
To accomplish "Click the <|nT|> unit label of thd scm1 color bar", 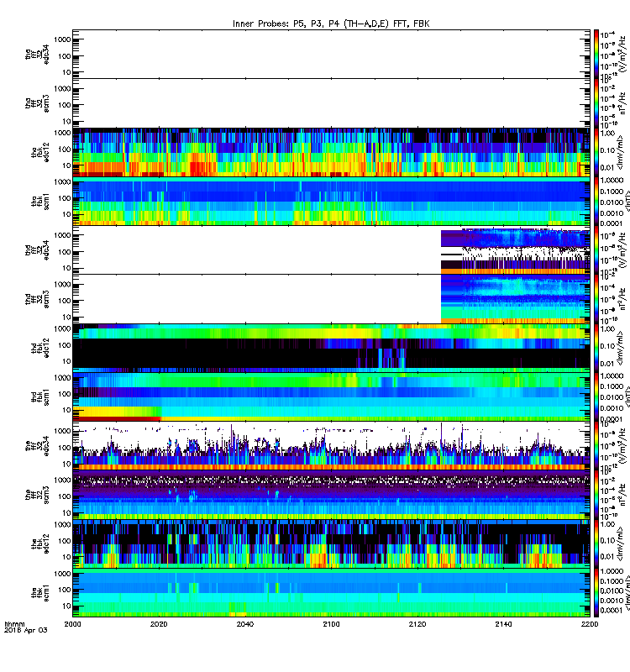I will click(x=627, y=396).
